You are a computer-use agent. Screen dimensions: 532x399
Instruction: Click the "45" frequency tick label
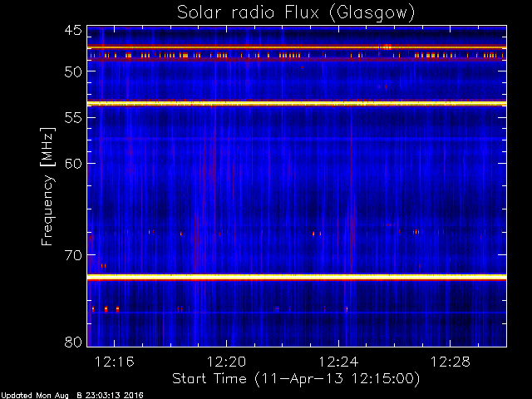(x=73, y=31)
